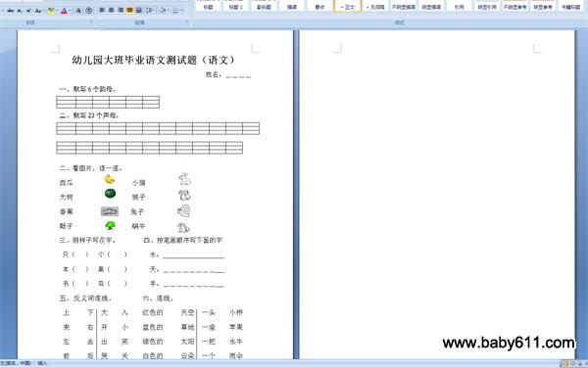Image resolution: width=588 pixels, height=368 pixels.
Task: Open the borders dropdown arrow
Action: [181, 11]
